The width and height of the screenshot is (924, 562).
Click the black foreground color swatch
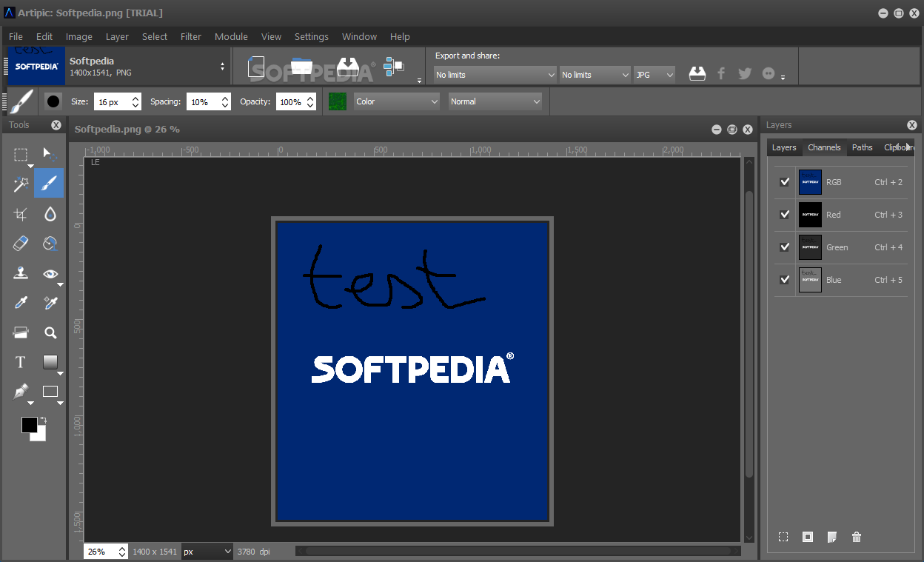(x=29, y=424)
